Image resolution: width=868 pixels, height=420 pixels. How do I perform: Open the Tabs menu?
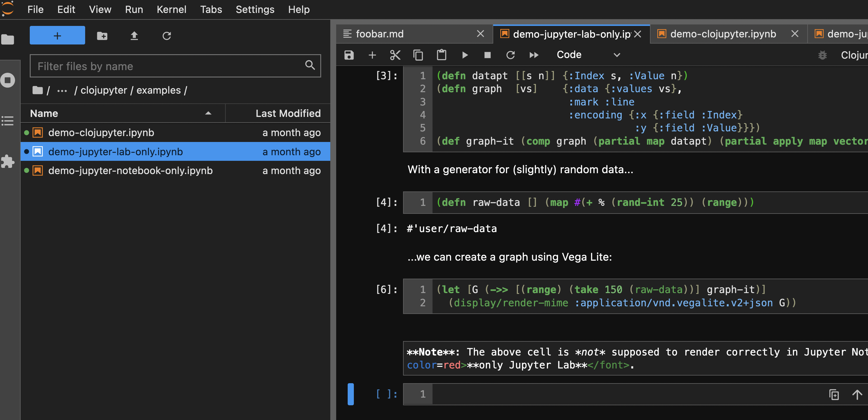coord(211,9)
